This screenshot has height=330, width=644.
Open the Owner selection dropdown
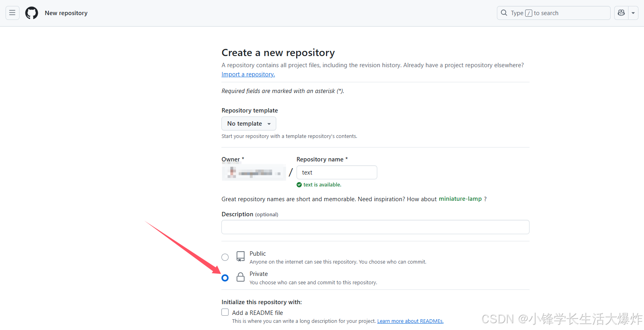click(x=254, y=173)
